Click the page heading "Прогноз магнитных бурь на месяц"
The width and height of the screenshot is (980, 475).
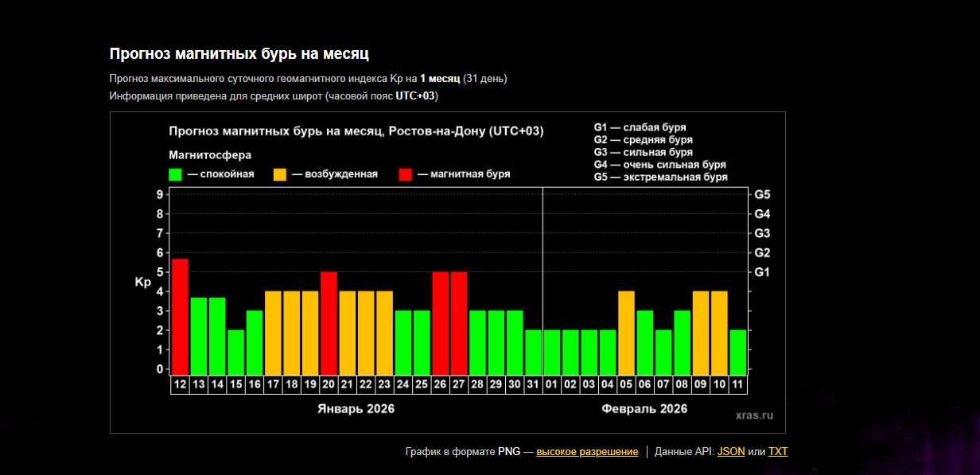pos(239,53)
